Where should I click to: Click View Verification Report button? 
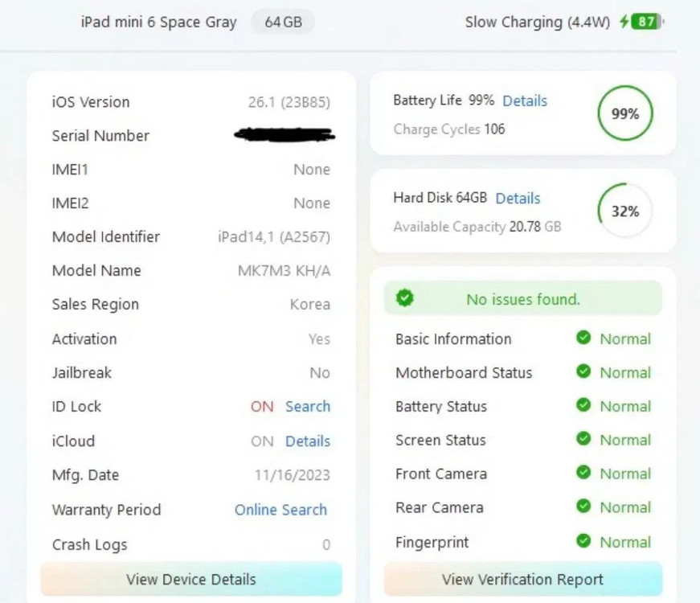click(522, 579)
